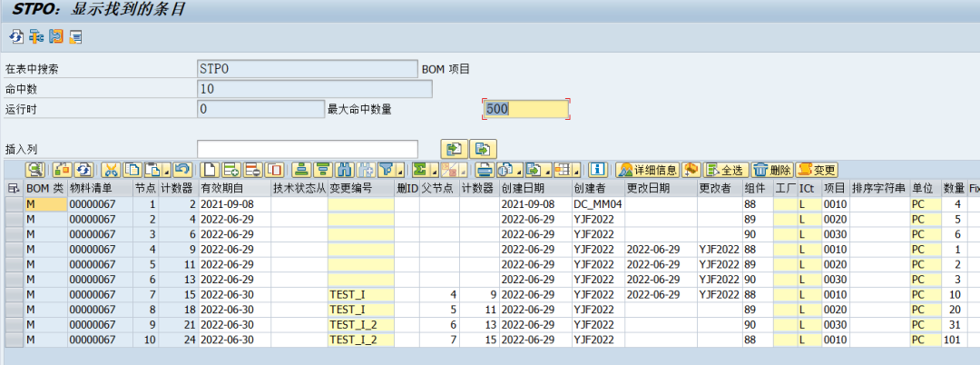Click the icon between 详细信息 and 全选

click(691, 170)
